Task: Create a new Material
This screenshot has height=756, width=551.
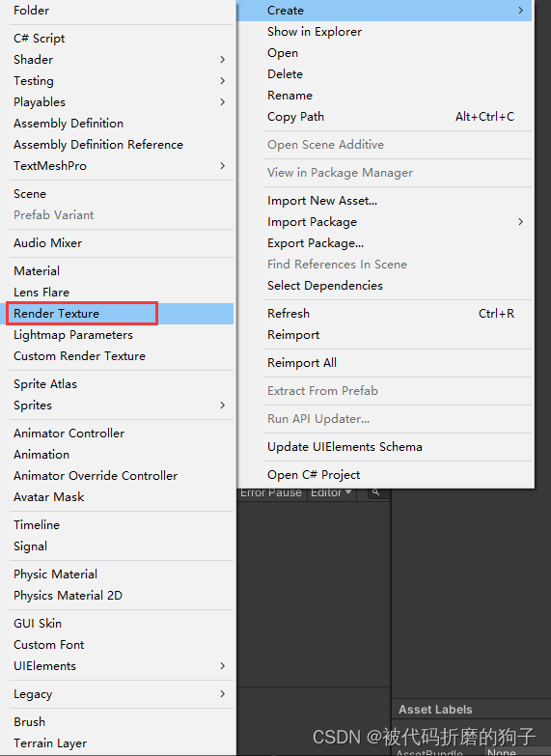Action: [119, 271]
